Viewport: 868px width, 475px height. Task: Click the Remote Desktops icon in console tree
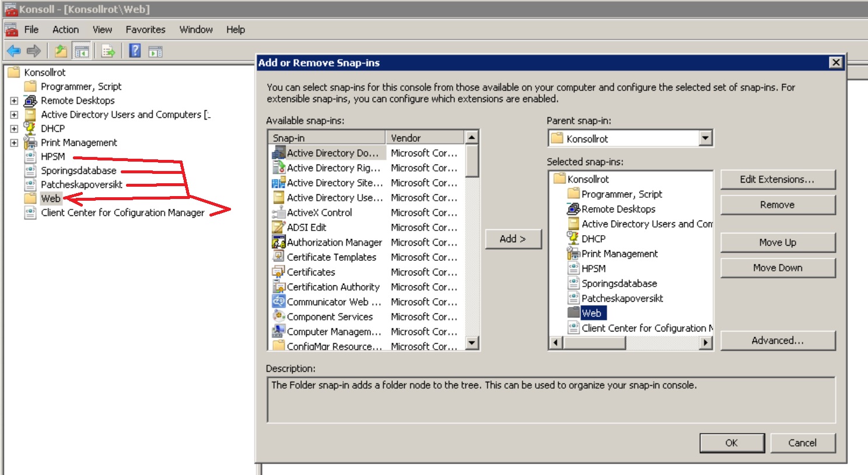30,100
